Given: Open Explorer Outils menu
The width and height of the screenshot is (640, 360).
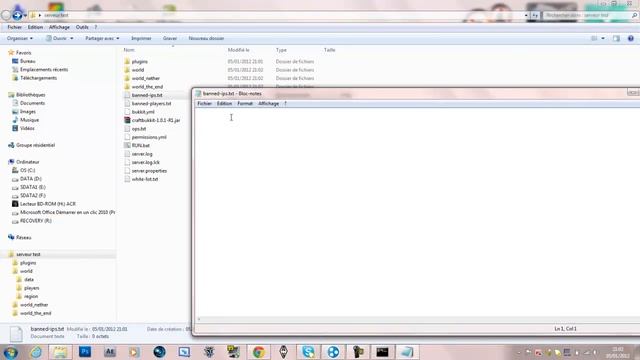Looking at the screenshot, I should click(x=82, y=27).
